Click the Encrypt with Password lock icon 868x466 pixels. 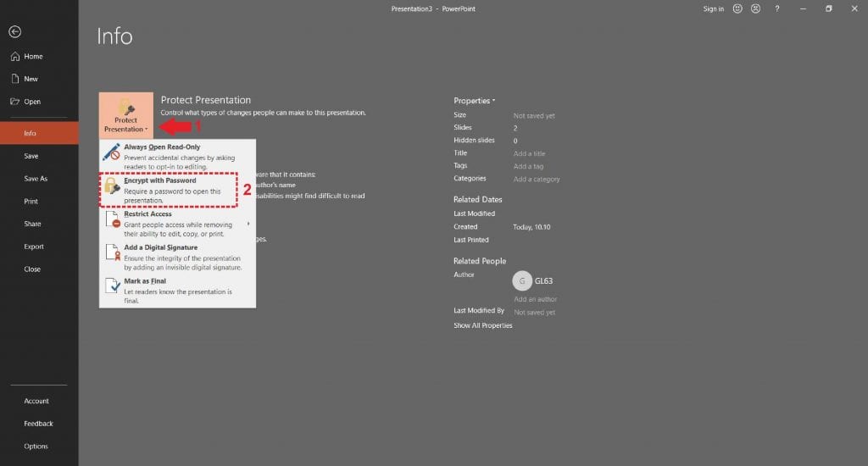112,186
